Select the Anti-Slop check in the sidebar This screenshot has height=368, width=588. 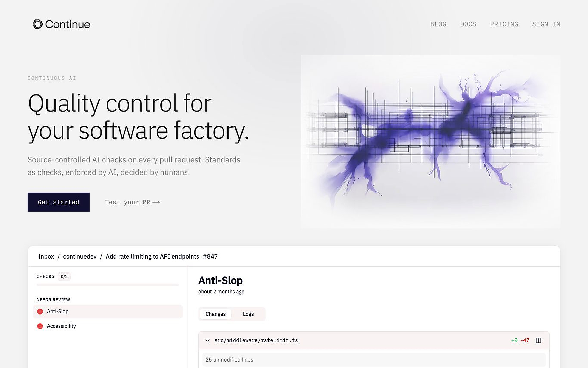(108, 311)
